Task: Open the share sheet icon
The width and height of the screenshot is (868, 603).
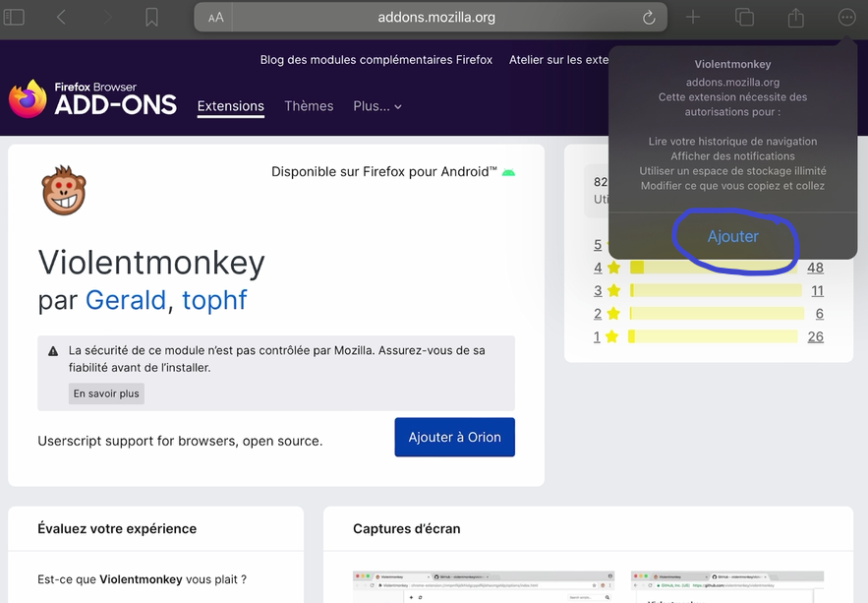Action: pos(796,18)
